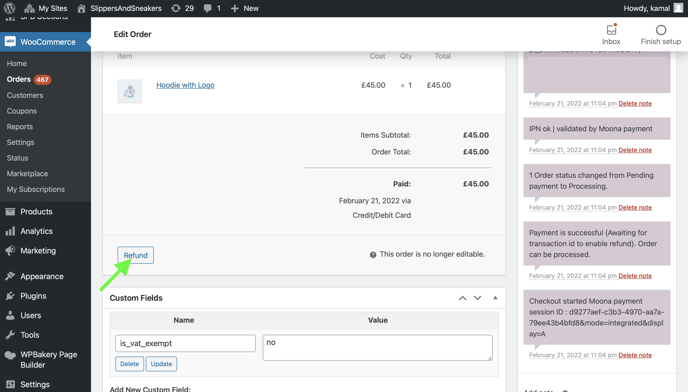Click the Orders count badge 467
The height and width of the screenshot is (392, 688).
[x=43, y=79]
